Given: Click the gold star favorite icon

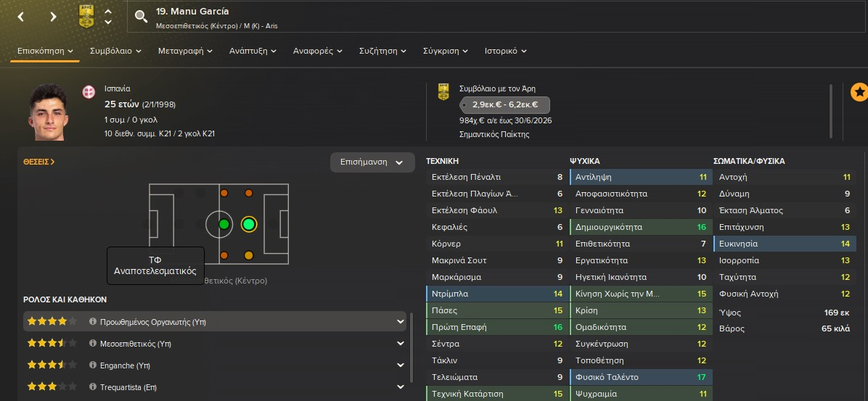Looking at the screenshot, I should point(859,93).
